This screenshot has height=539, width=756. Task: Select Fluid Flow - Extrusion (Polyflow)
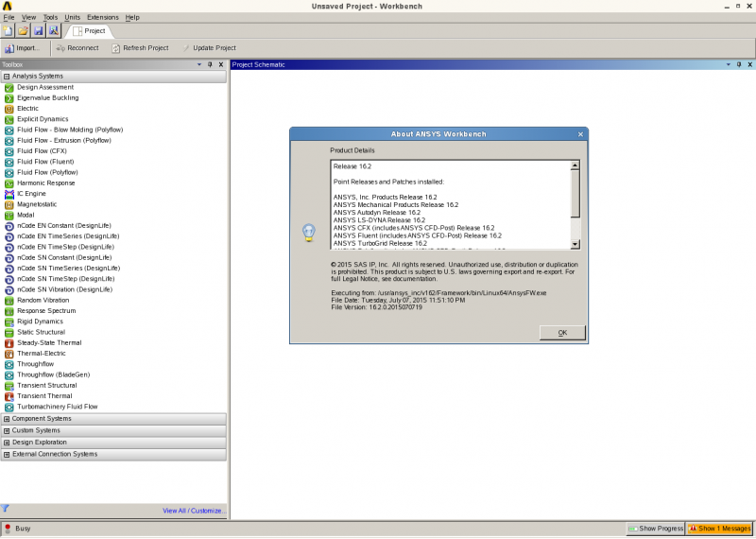(x=64, y=141)
